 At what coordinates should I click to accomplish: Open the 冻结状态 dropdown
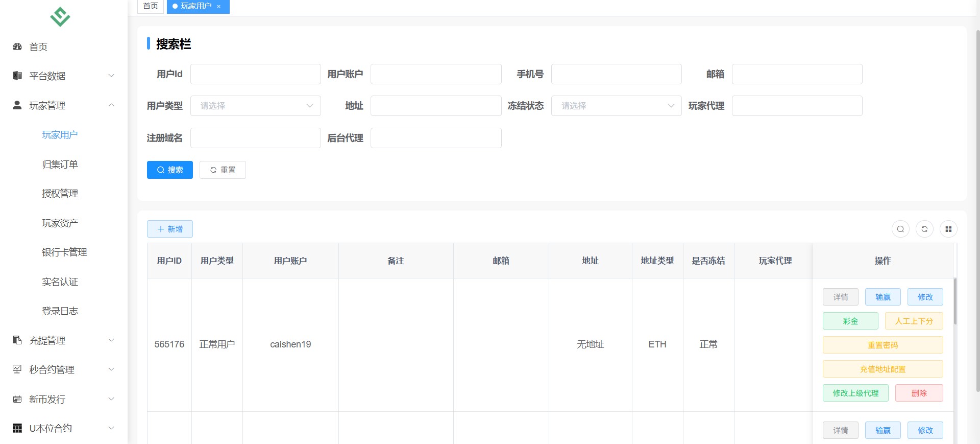pyautogui.click(x=617, y=106)
